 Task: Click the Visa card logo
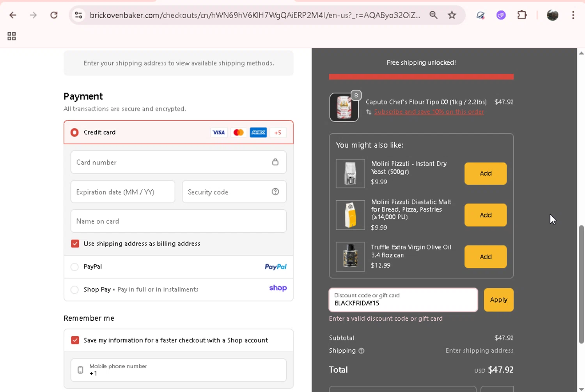[x=219, y=132]
